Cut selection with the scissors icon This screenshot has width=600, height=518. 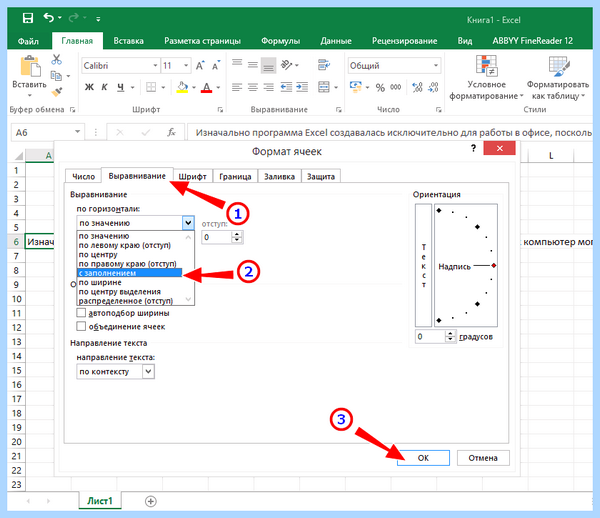click(x=57, y=59)
